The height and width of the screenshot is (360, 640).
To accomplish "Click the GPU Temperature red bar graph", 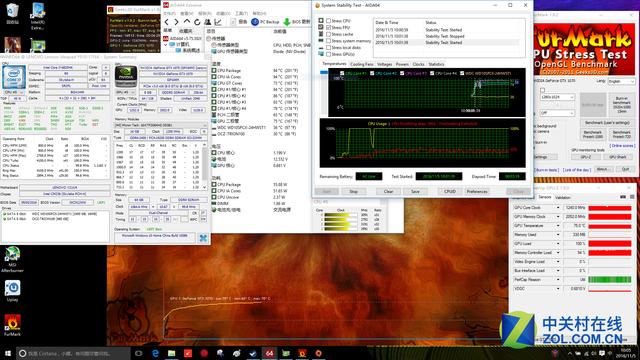I will point(610,226).
